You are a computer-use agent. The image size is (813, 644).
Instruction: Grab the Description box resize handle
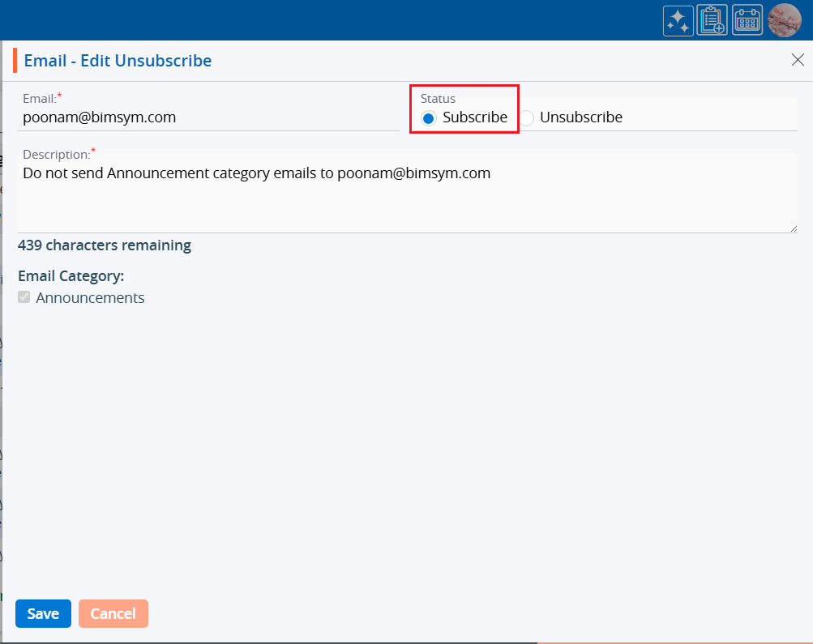(793, 228)
